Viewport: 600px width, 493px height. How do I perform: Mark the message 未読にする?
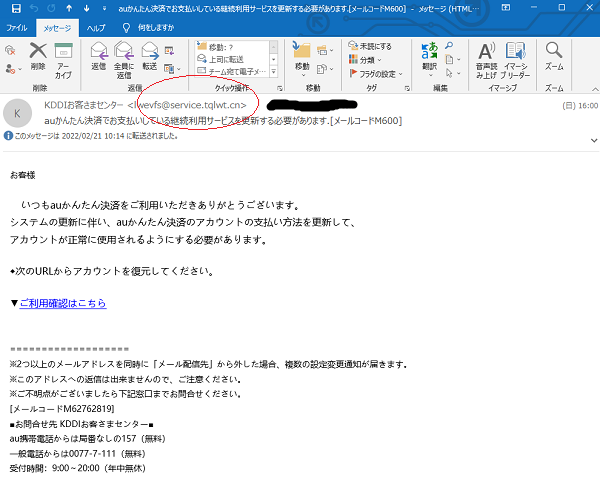(x=370, y=46)
